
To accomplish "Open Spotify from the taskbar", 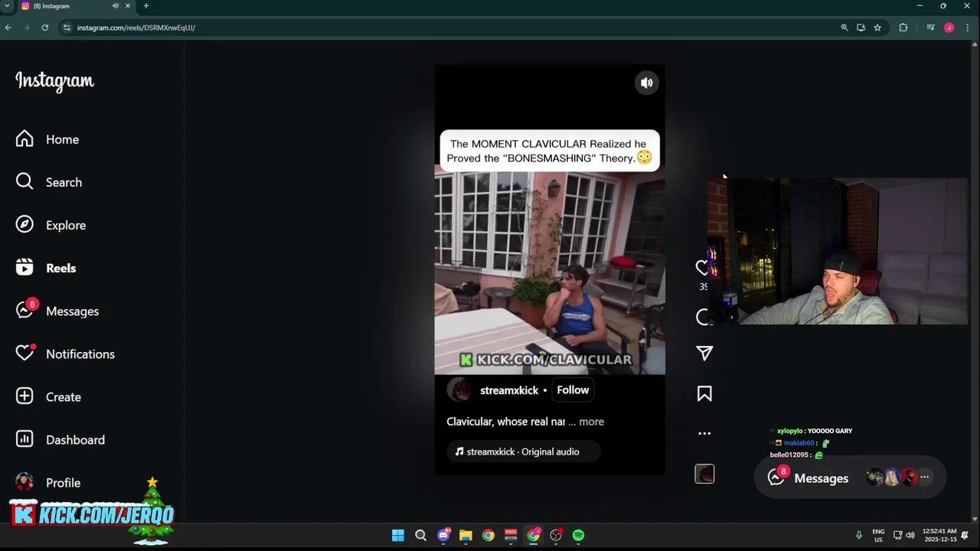I will pyautogui.click(x=578, y=535).
